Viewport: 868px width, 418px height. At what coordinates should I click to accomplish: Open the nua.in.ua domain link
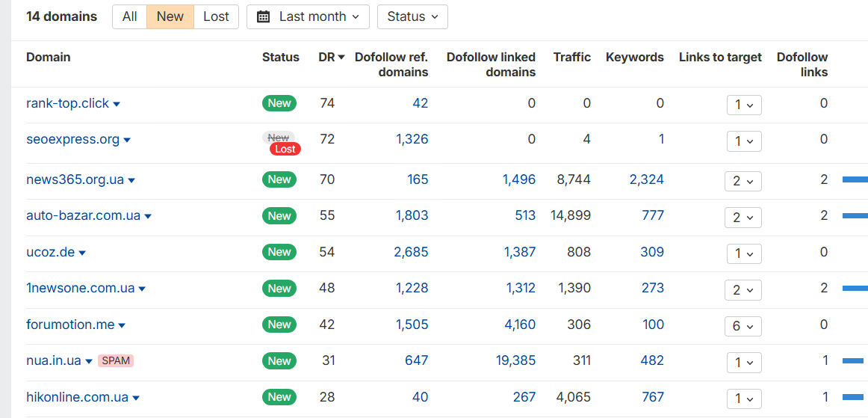coord(54,361)
